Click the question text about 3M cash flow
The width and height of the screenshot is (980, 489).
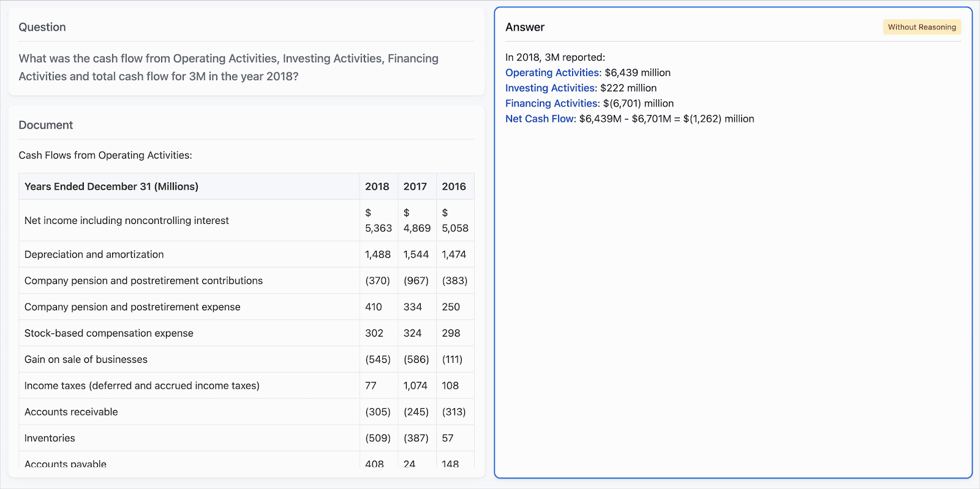tap(228, 67)
